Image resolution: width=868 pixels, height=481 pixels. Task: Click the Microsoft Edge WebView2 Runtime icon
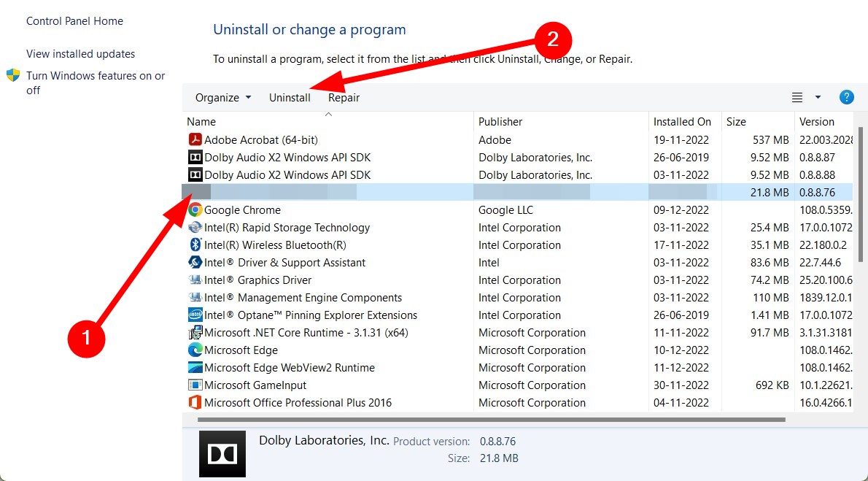coord(195,367)
